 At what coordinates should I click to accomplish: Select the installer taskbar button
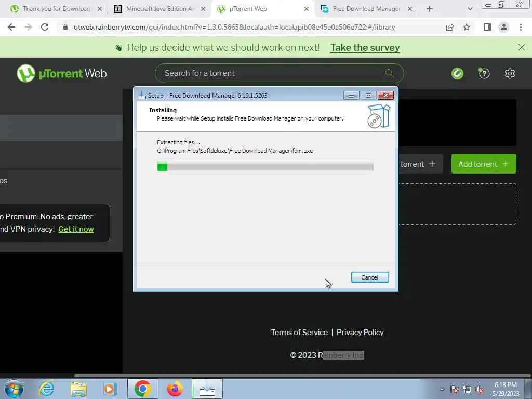pyautogui.click(x=207, y=389)
